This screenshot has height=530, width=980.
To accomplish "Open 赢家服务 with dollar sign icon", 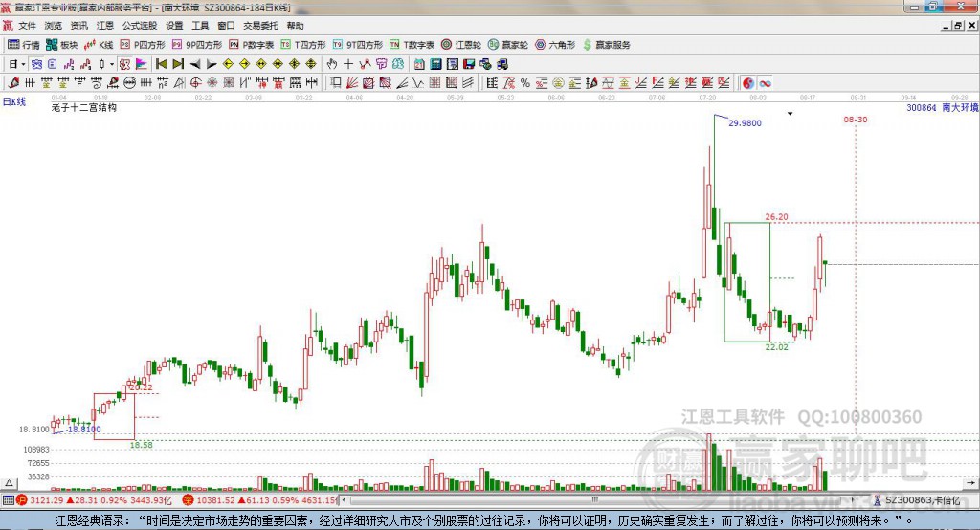I will [x=606, y=45].
